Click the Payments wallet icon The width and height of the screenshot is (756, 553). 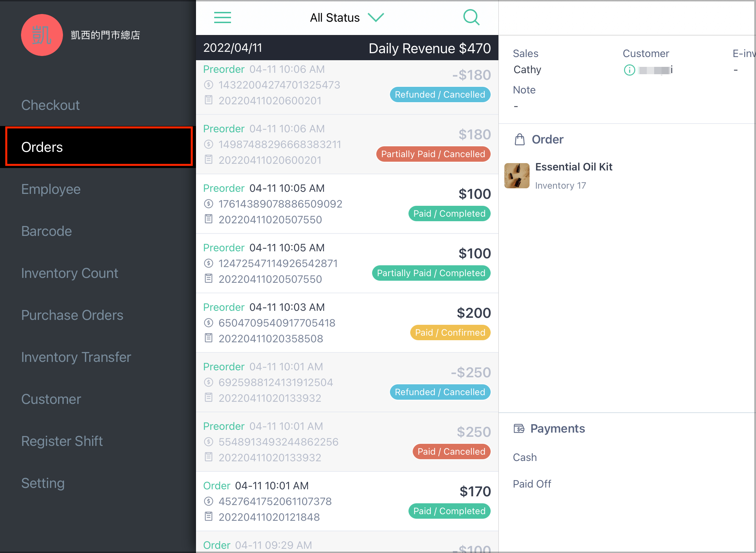519,428
